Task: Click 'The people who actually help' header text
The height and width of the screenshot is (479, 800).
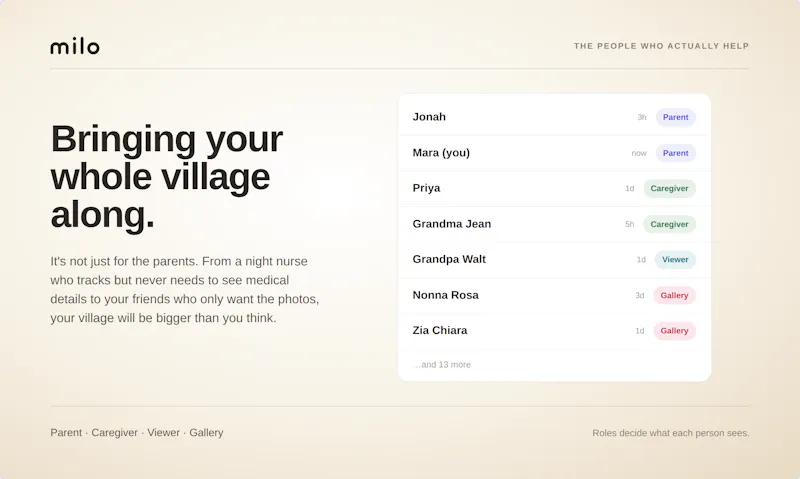Action: pos(661,46)
